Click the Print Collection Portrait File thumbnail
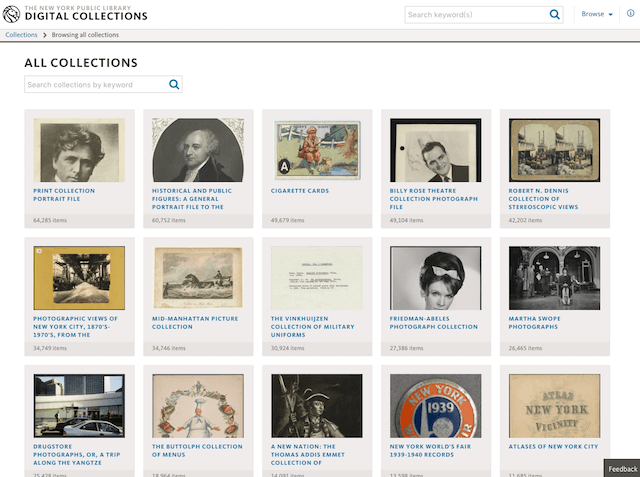 (x=79, y=150)
